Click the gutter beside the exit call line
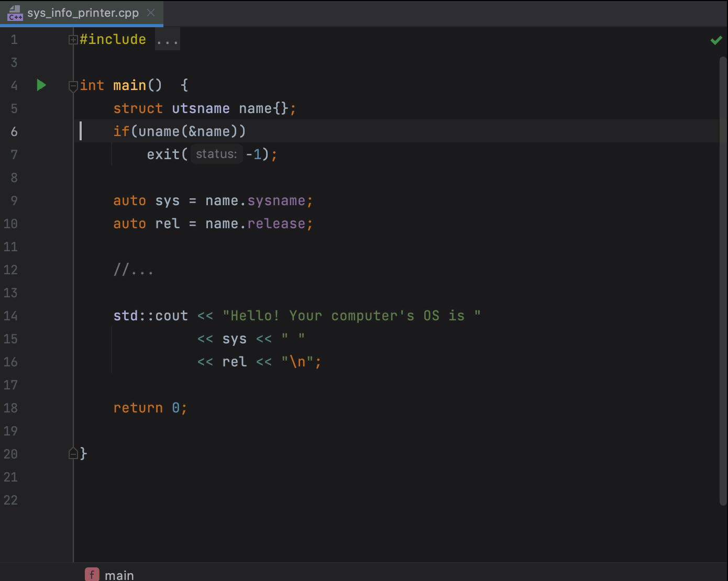 click(47, 154)
